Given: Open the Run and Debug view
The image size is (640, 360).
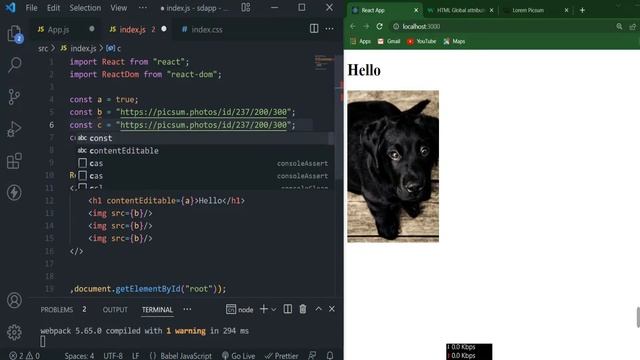Looking at the screenshot, I should [x=14, y=129].
